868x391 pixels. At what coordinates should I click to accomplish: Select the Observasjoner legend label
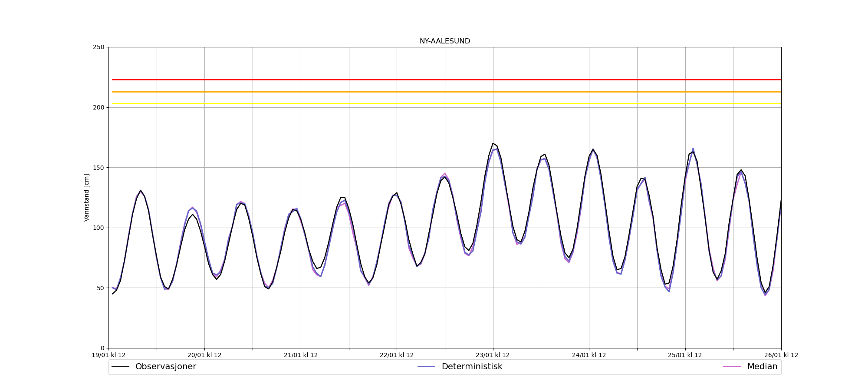(x=165, y=367)
